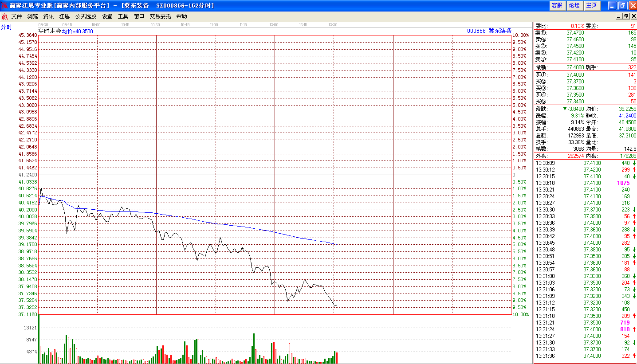The width and height of the screenshot is (637, 364).
Task: Select the 13:30:09 trade row
Action: coord(586,163)
